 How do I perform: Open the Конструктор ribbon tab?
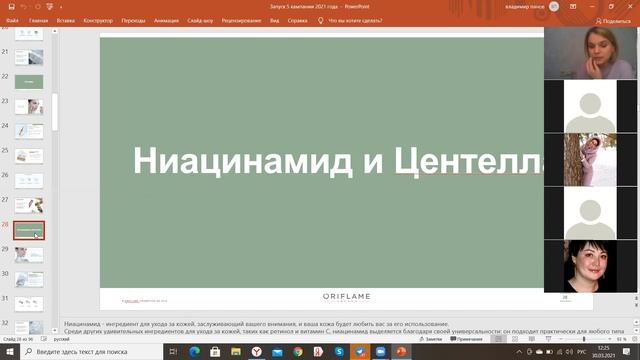coord(98,20)
